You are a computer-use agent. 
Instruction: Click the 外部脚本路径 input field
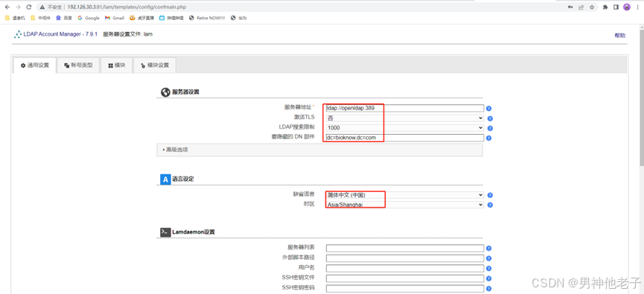tap(405, 258)
